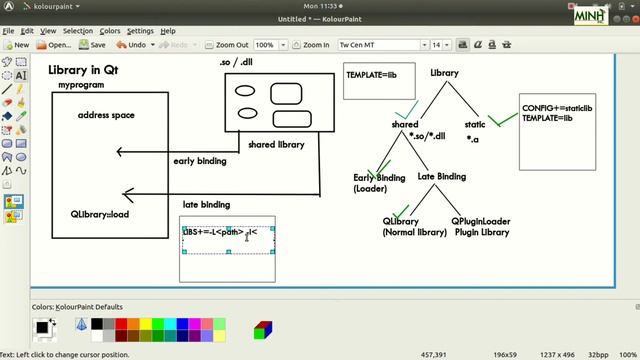The height and width of the screenshot is (360, 640).
Task: Select the Pen tool
Action: point(21,89)
